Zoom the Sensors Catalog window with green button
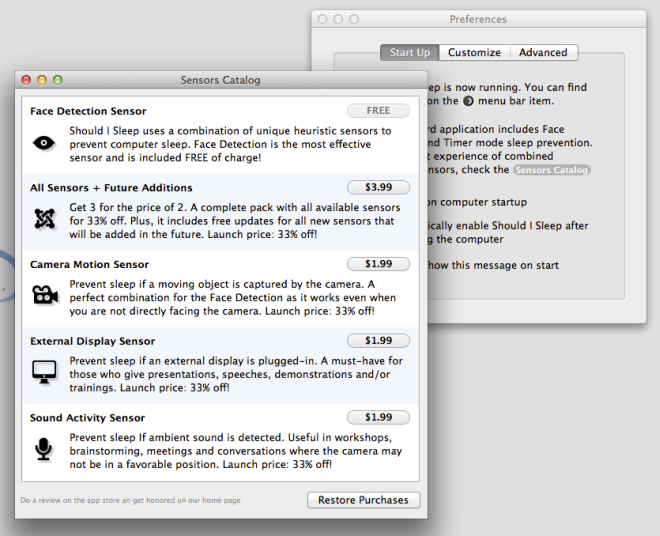This screenshot has height=536, width=660. (x=58, y=80)
